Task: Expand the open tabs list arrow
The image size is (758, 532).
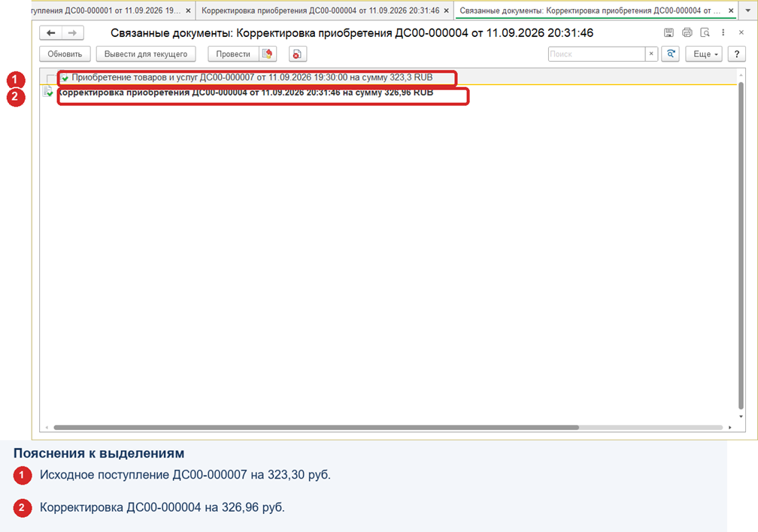Action: (x=747, y=11)
